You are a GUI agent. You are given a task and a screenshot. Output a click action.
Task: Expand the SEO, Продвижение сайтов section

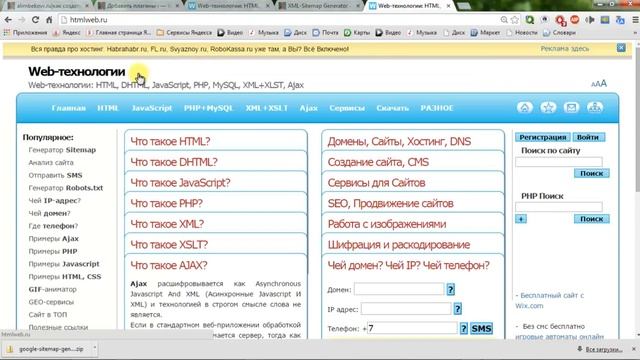click(x=413, y=203)
